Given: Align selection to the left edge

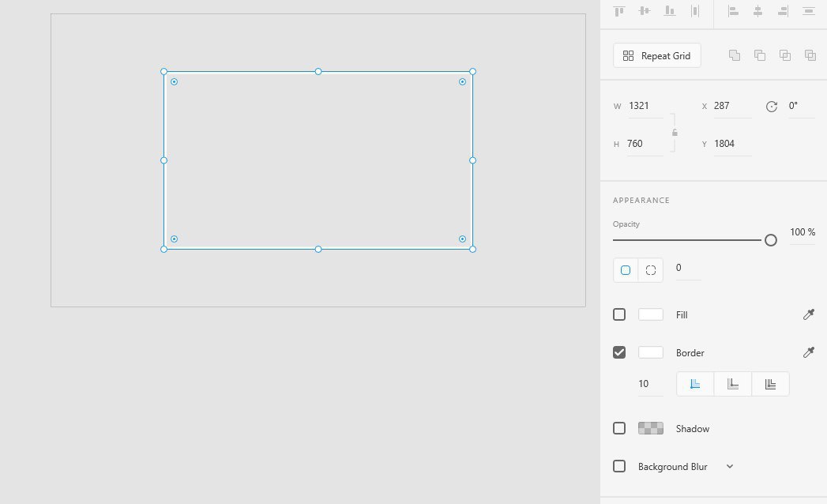Looking at the screenshot, I should click(733, 11).
